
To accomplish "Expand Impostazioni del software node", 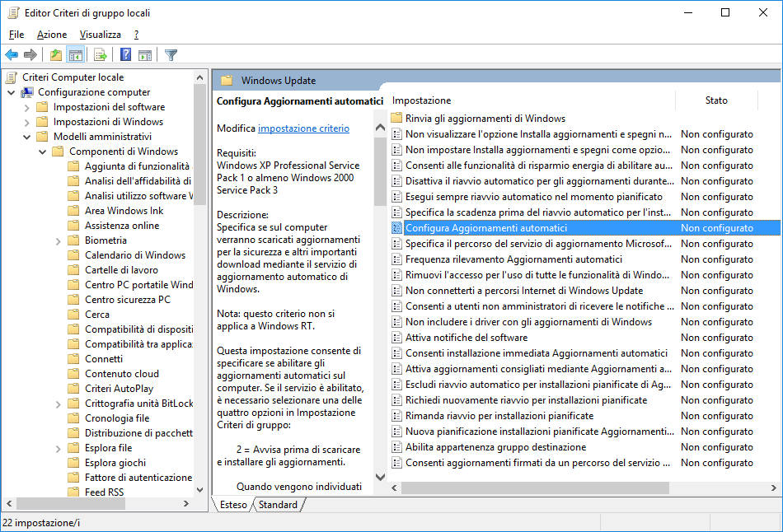I will tap(27, 107).
